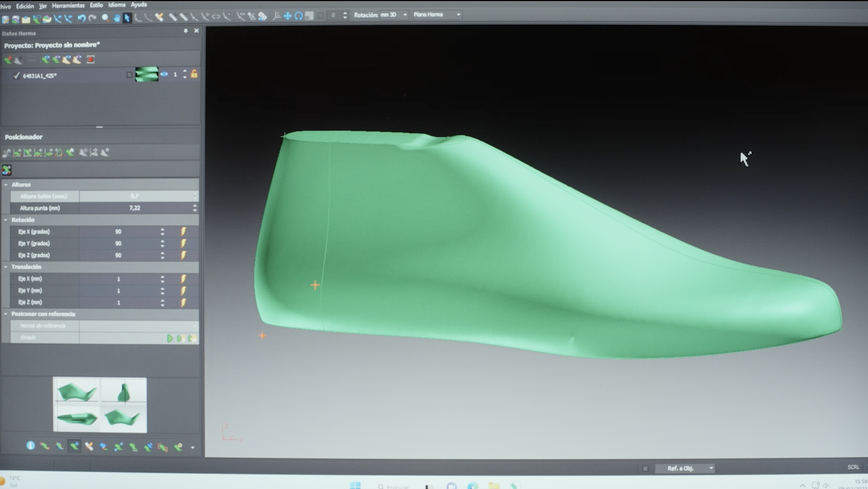This screenshot has height=489, width=868.
Task: Open the Estilo menu
Action: 96,5
